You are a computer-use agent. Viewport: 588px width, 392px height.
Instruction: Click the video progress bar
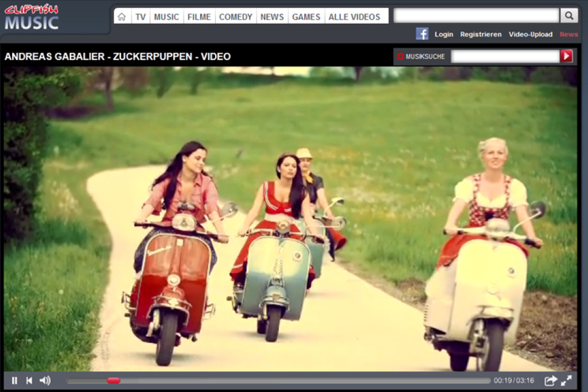tap(278, 380)
